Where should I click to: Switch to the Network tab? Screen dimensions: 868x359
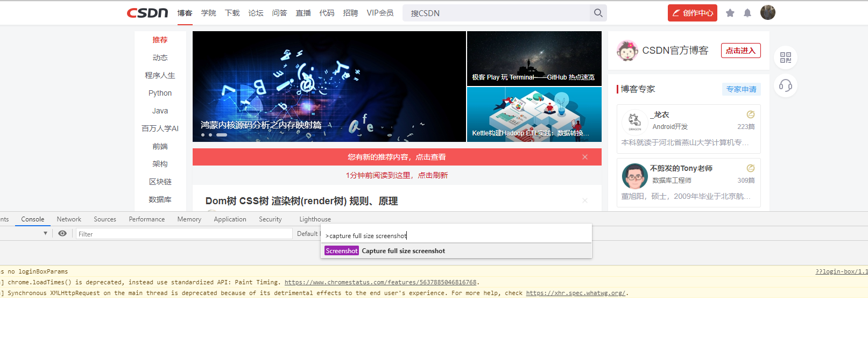click(x=69, y=219)
